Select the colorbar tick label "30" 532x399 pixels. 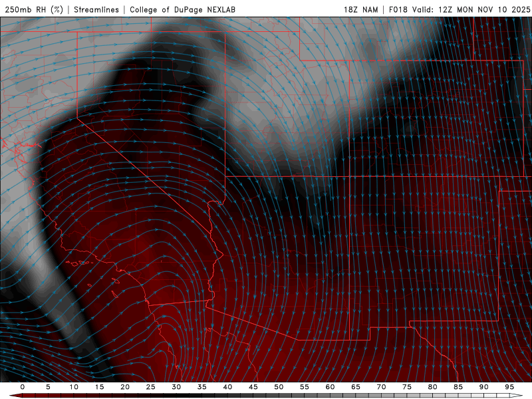[x=176, y=387]
